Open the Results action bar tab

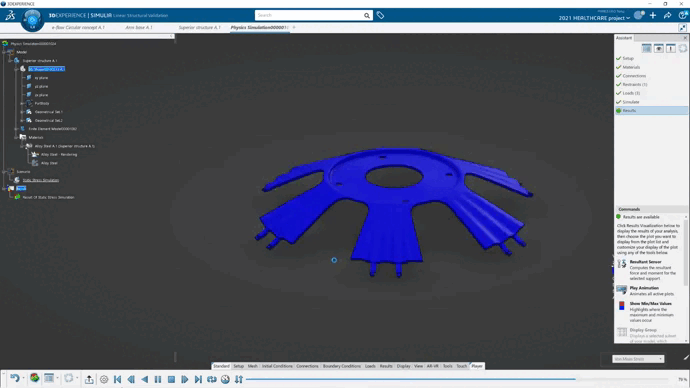tap(386, 366)
